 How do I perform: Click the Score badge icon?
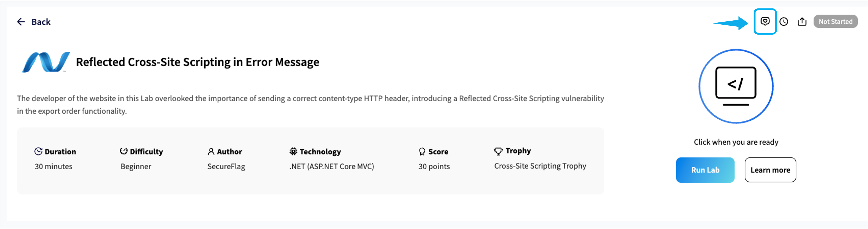[422, 152]
